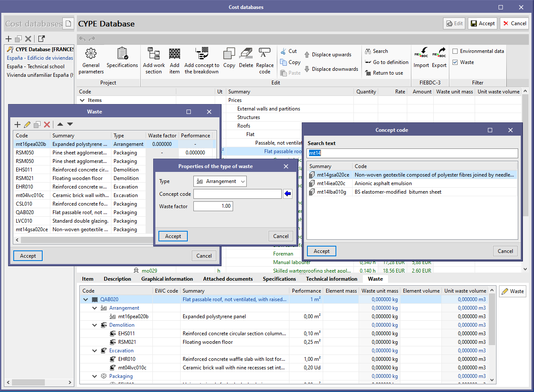Collapse the Items tree node
This screenshot has width=534, height=392.
coord(82,100)
